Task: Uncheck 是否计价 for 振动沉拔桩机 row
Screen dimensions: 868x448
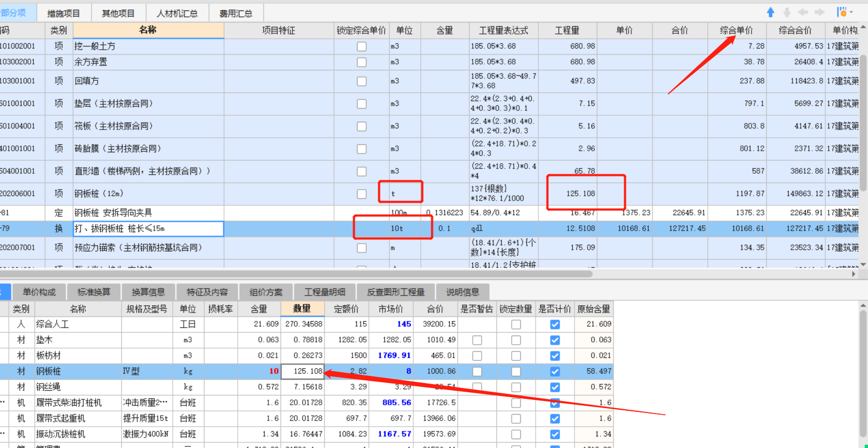Action: tap(555, 435)
